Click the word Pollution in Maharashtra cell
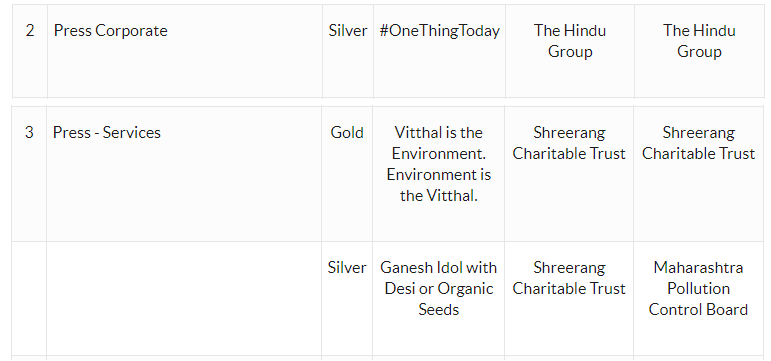Image resolution: width=771 pixels, height=361 pixels. pyautogui.click(x=698, y=288)
